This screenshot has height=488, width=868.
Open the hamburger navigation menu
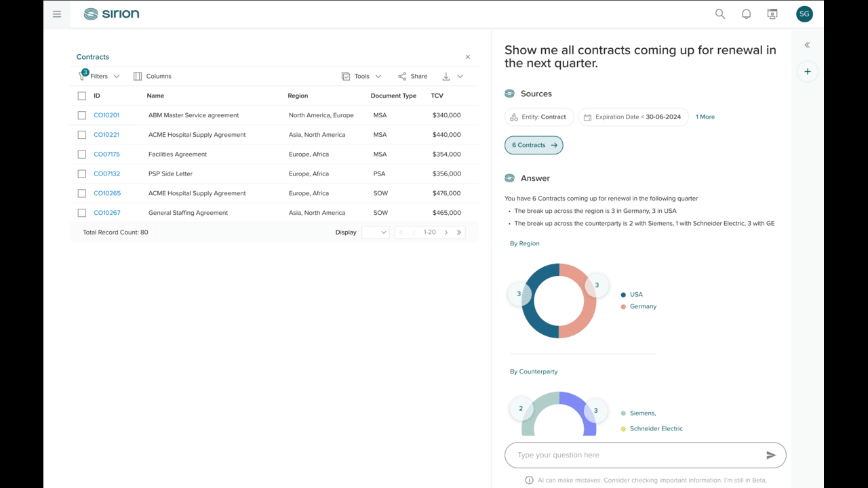(x=57, y=14)
